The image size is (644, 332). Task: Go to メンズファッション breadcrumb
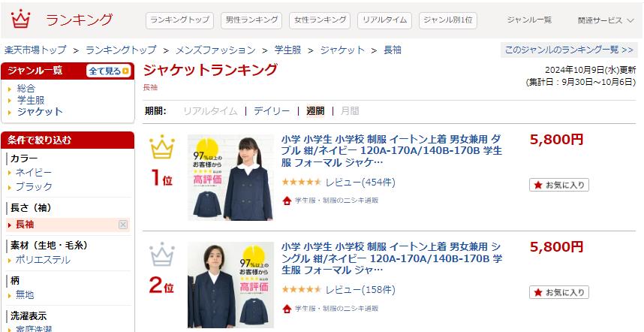point(215,50)
